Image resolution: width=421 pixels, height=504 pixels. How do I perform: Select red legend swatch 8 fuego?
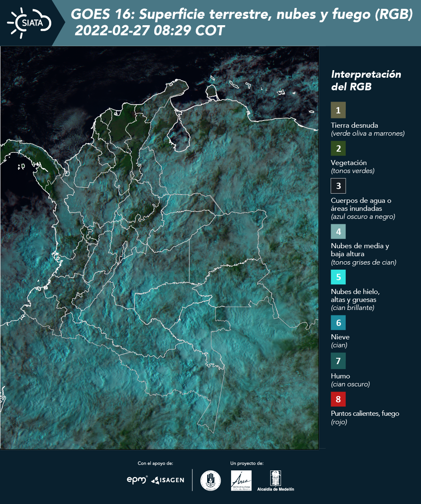coord(338,399)
